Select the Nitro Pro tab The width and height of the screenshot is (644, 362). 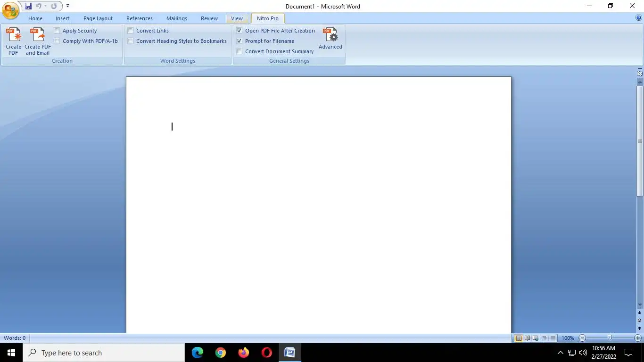(x=268, y=18)
